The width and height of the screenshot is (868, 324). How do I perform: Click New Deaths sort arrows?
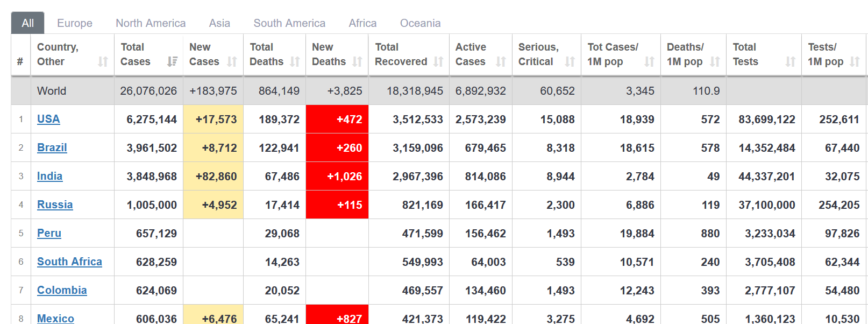pyautogui.click(x=357, y=62)
